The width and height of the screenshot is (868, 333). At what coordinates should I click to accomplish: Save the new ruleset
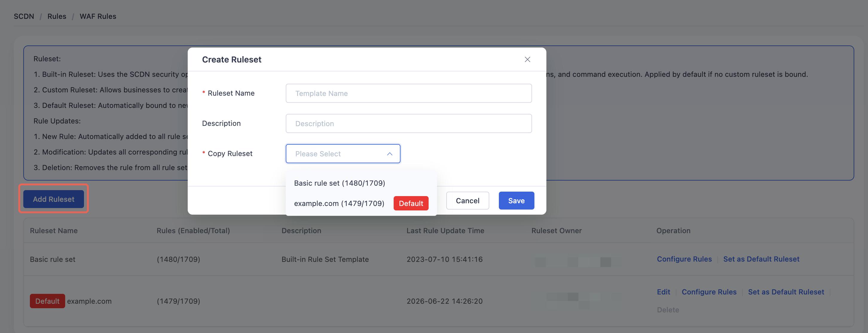516,201
